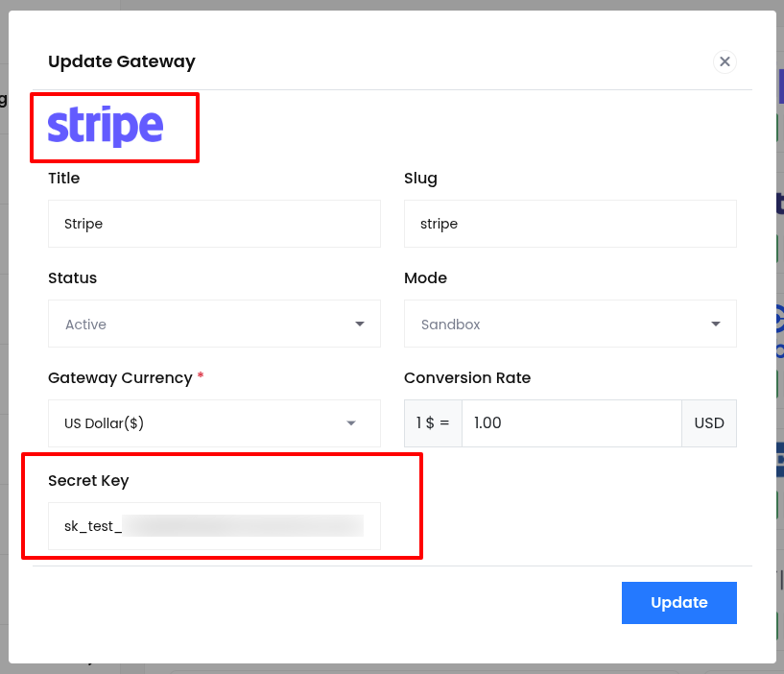Click the Title field label
The height and width of the screenshot is (674, 784).
click(x=64, y=178)
